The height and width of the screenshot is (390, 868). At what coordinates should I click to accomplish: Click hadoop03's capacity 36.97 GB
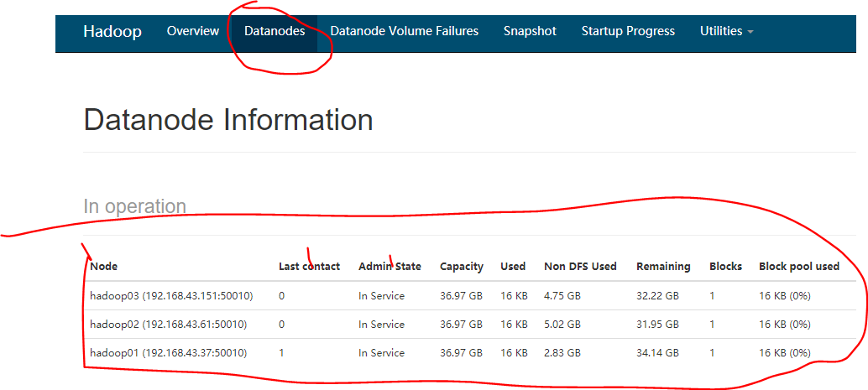(x=461, y=296)
